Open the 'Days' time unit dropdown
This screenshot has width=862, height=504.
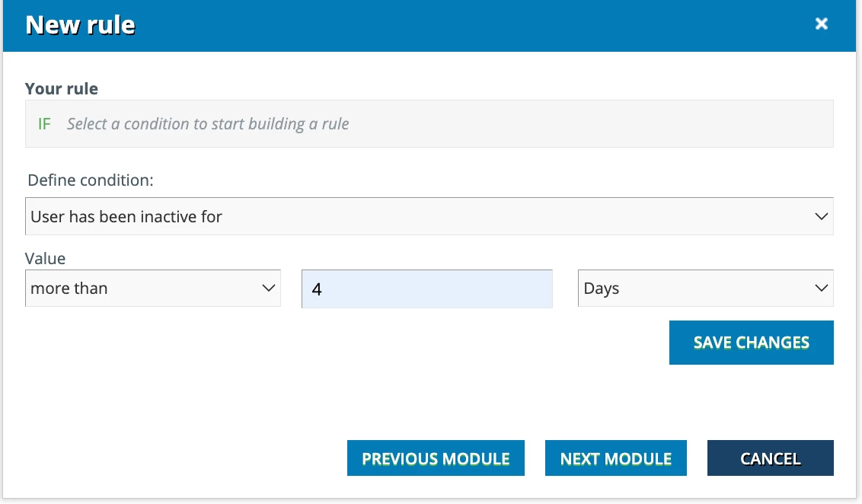click(693, 289)
